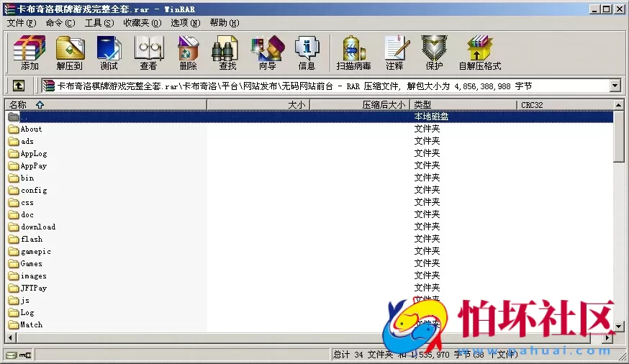
Task: Select the Match folder row
Action: coord(309,324)
